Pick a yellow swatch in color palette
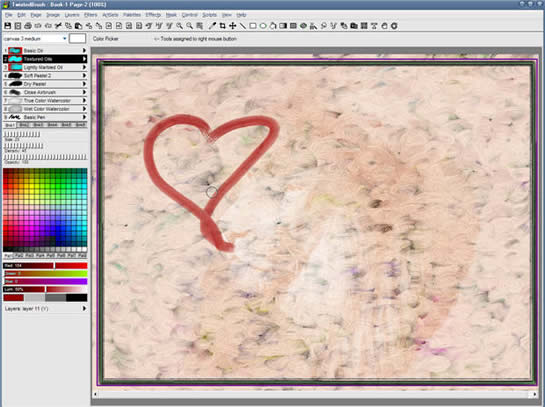The height and width of the screenshot is (407, 545). 32,187
